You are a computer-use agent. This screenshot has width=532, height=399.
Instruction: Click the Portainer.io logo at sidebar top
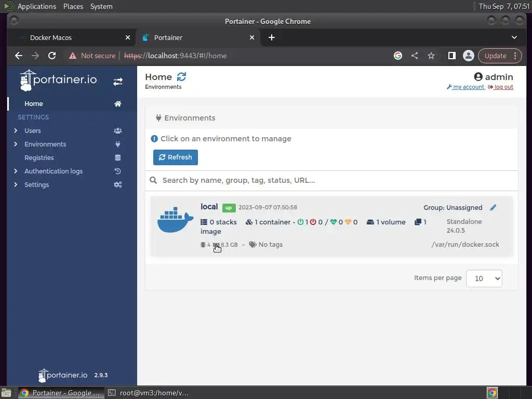pos(58,81)
